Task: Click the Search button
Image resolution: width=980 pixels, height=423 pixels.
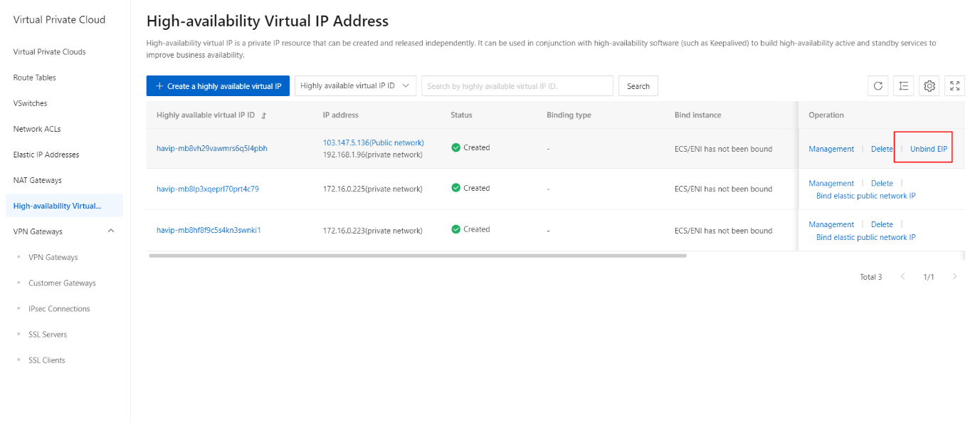Action: [x=638, y=86]
